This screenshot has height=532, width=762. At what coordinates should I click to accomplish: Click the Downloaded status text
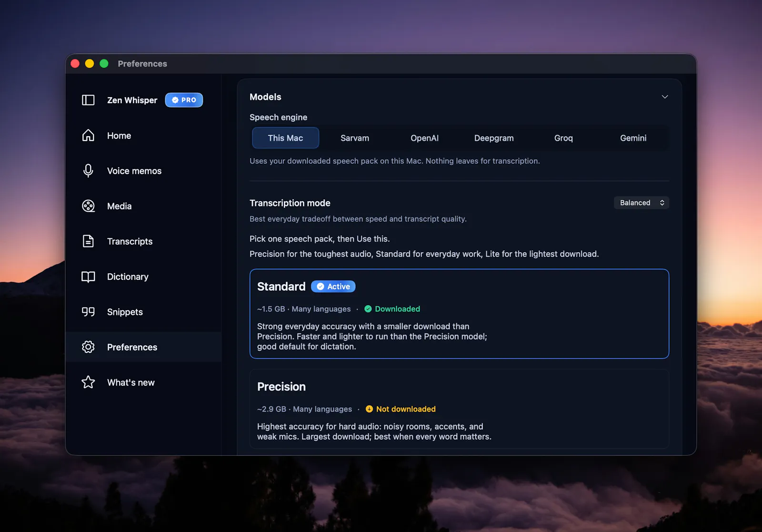(x=397, y=309)
